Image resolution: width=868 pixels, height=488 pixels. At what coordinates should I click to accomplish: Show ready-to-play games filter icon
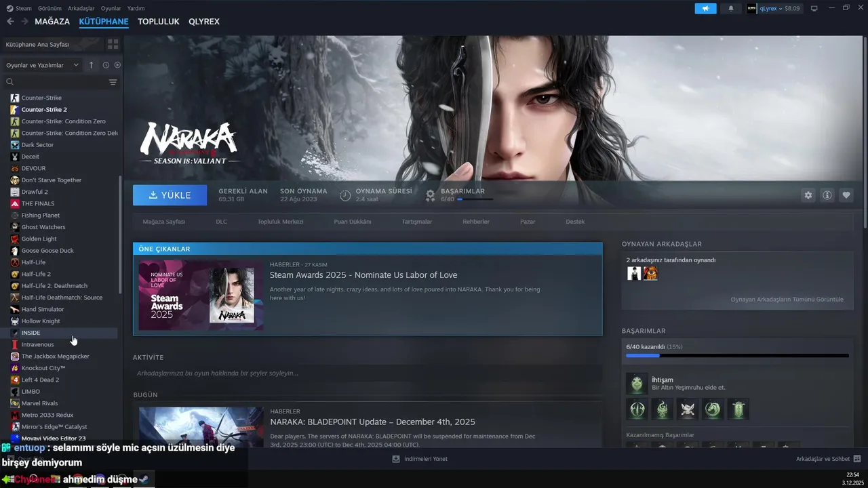click(x=117, y=65)
